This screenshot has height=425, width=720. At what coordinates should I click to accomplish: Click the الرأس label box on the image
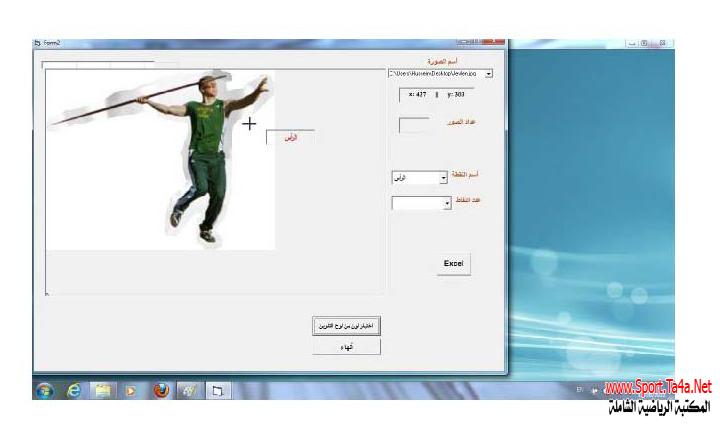click(x=290, y=138)
